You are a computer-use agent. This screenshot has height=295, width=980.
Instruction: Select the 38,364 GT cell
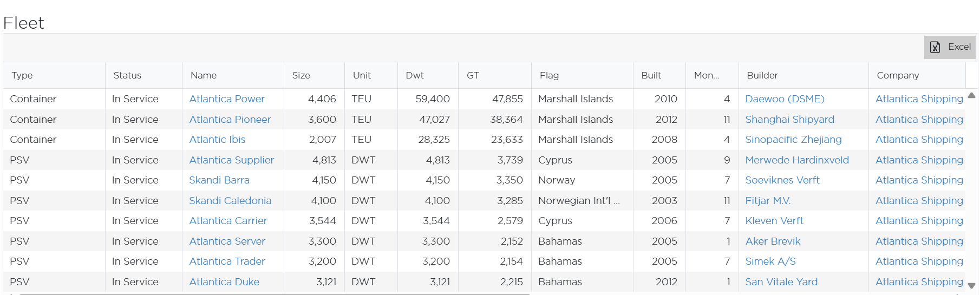tap(495, 120)
